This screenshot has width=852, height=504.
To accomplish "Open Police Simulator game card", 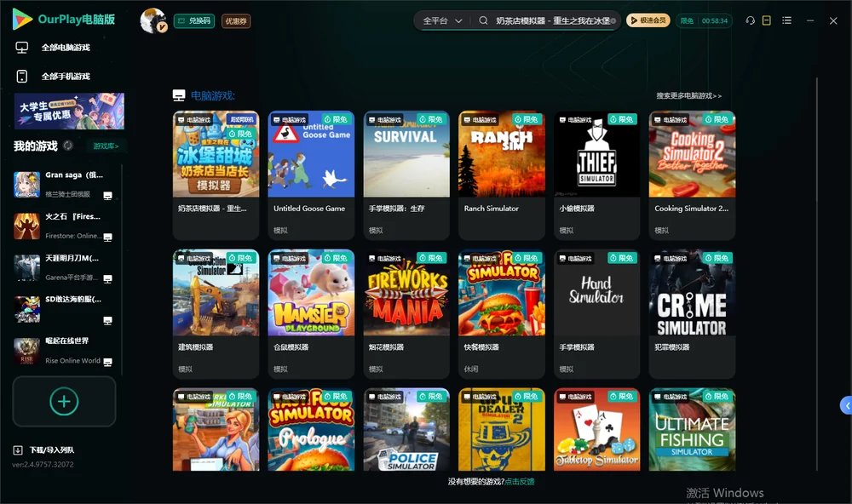I will point(406,429).
